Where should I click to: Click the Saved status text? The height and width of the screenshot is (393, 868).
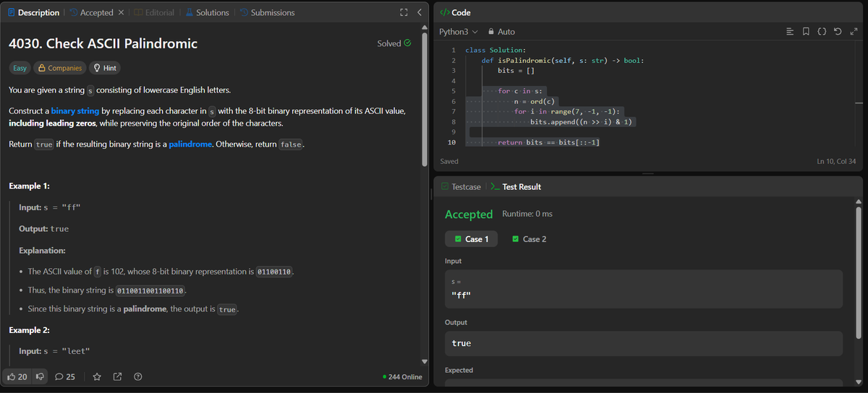point(448,161)
